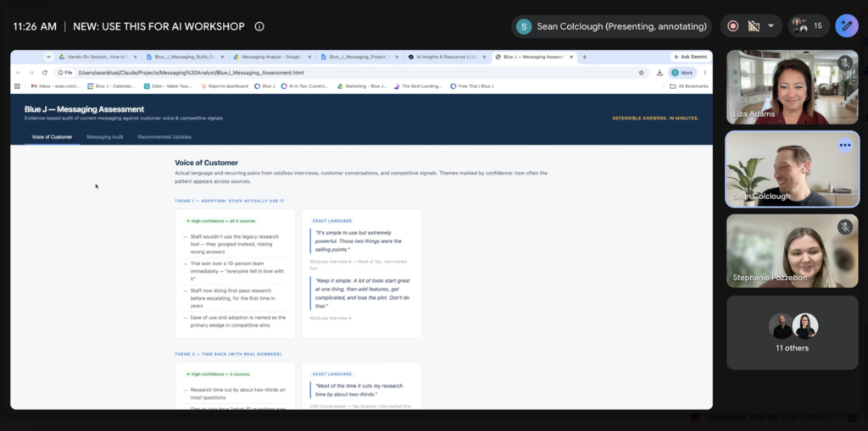Open the 11 others participant tile
The width and height of the screenshot is (868, 431).
(793, 333)
